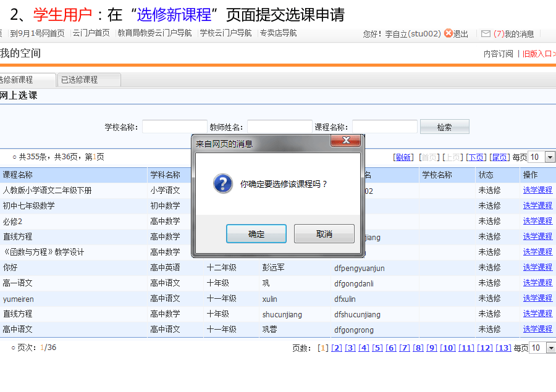The height and width of the screenshot is (392, 556).
Task: Open 云门户首页 in the top navigation
Action: [x=91, y=33]
